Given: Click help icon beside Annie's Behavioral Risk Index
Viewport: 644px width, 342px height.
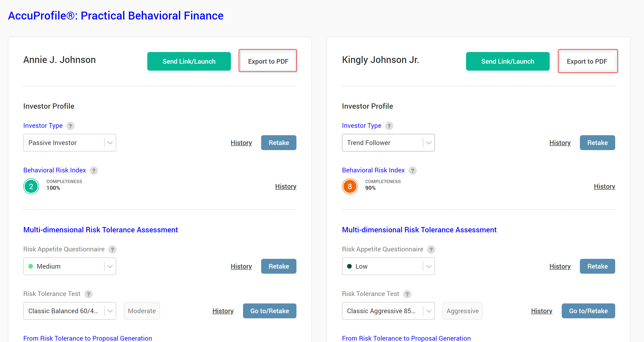Looking at the screenshot, I should [94, 171].
